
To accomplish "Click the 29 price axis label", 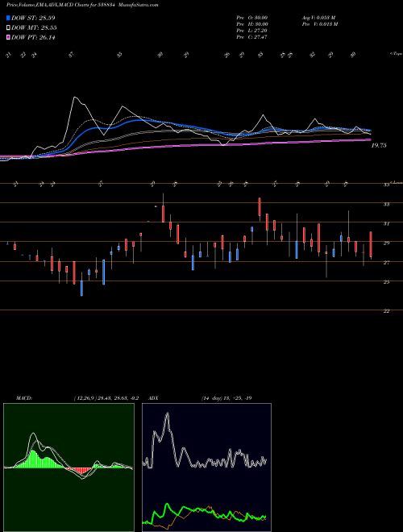I will [386, 243].
